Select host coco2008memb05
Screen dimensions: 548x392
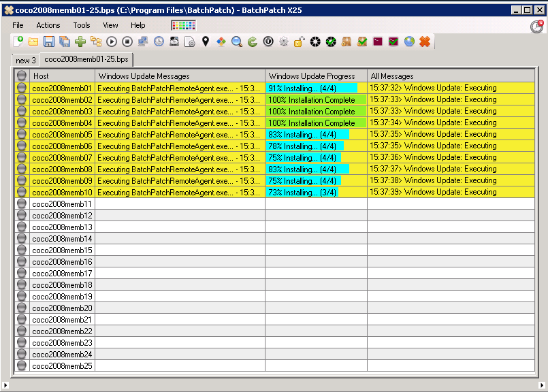(62, 135)
